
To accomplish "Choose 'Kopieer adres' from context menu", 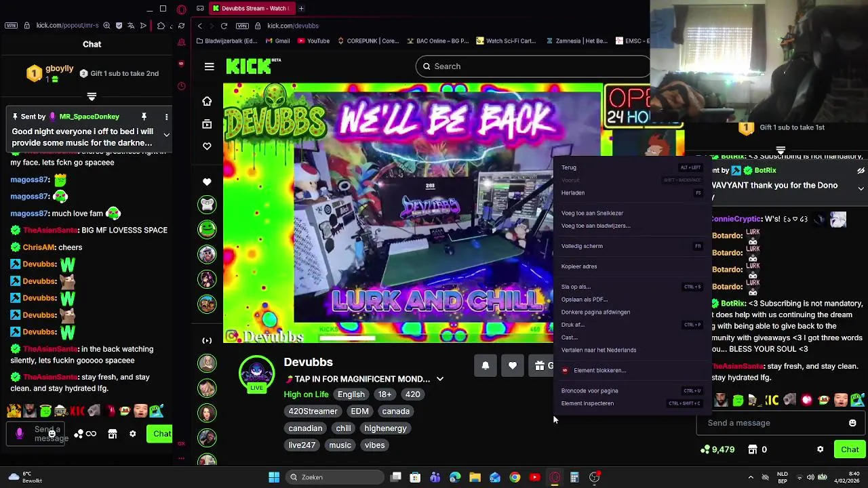I will [x=631, y=266].
